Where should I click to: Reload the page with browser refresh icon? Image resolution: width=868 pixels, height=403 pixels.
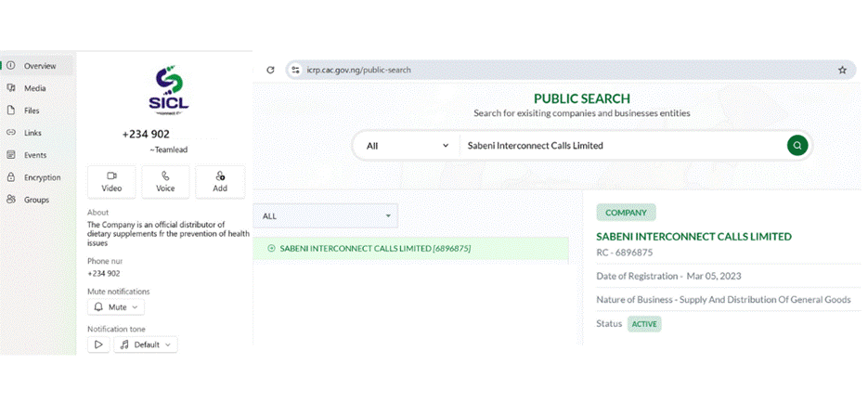270,70
